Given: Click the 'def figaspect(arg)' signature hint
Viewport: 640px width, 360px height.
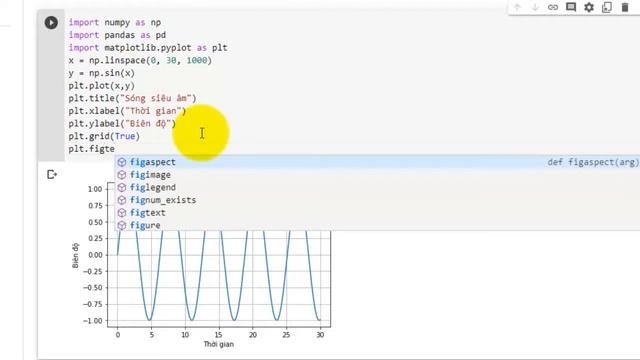Looking at the screenshot, I should pos(593,162).
